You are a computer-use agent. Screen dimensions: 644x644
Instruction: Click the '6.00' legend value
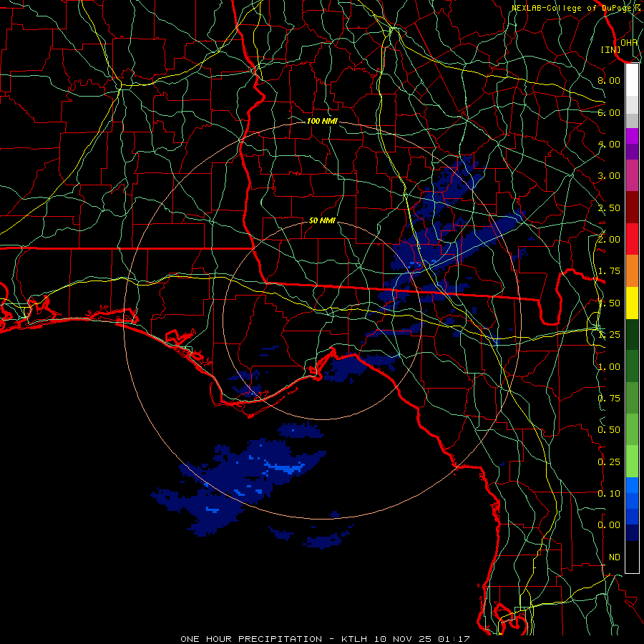[609, 112]
